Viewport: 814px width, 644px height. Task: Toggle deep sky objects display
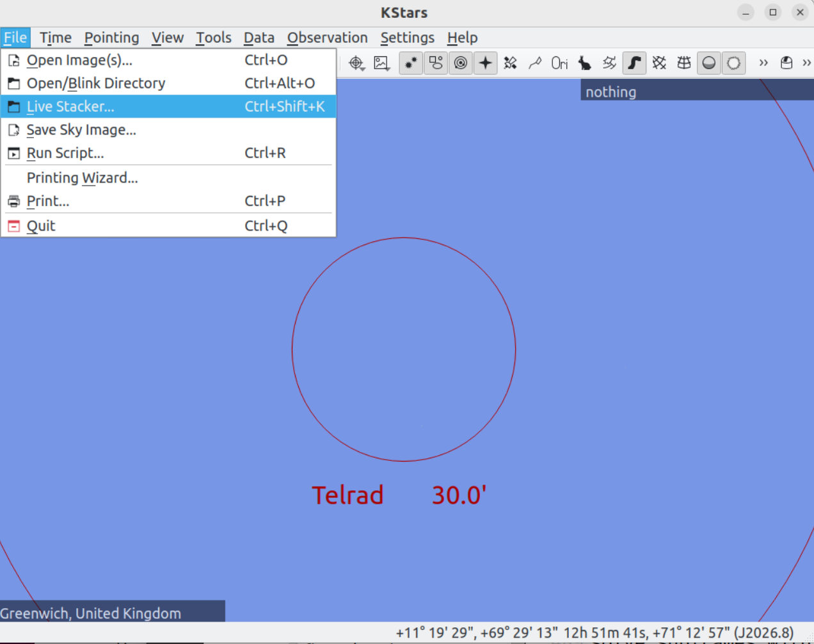[436, 63]
